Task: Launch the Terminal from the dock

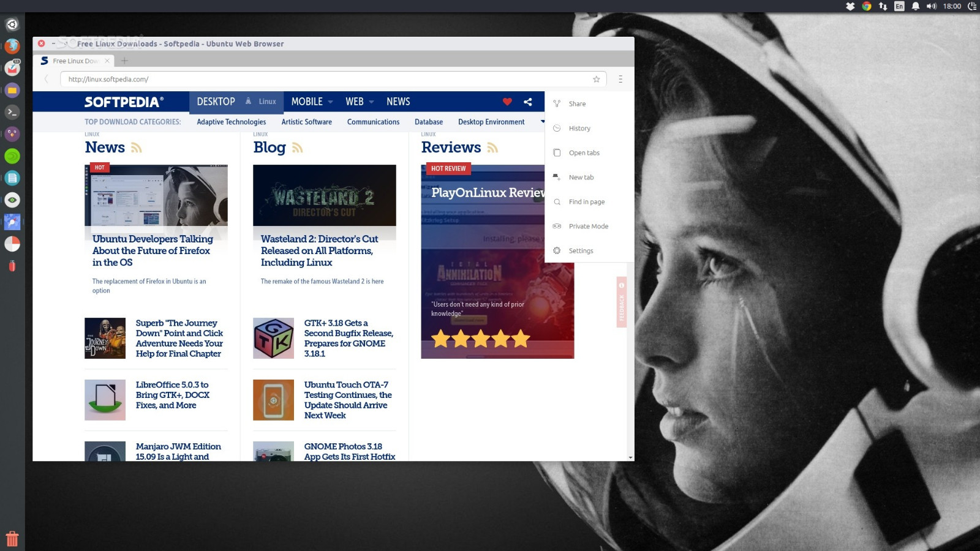Action: click(12, 112)
